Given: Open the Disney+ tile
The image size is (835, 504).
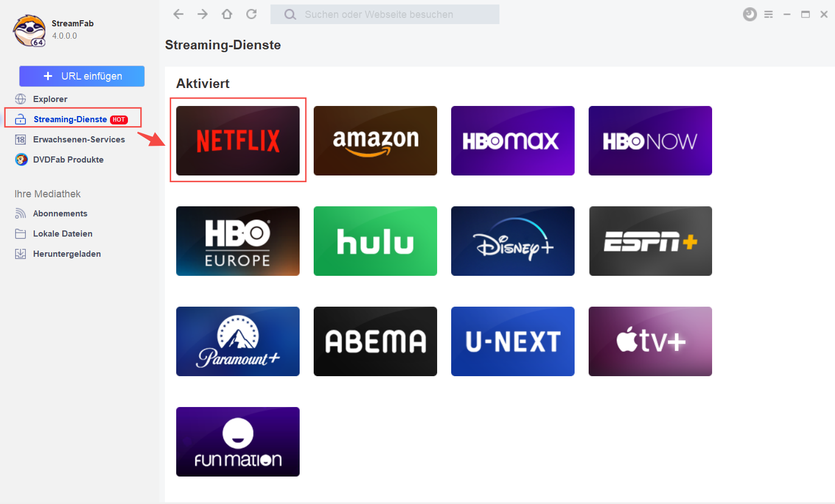Looking at the screenshot, I should click(x=513, y=241).
